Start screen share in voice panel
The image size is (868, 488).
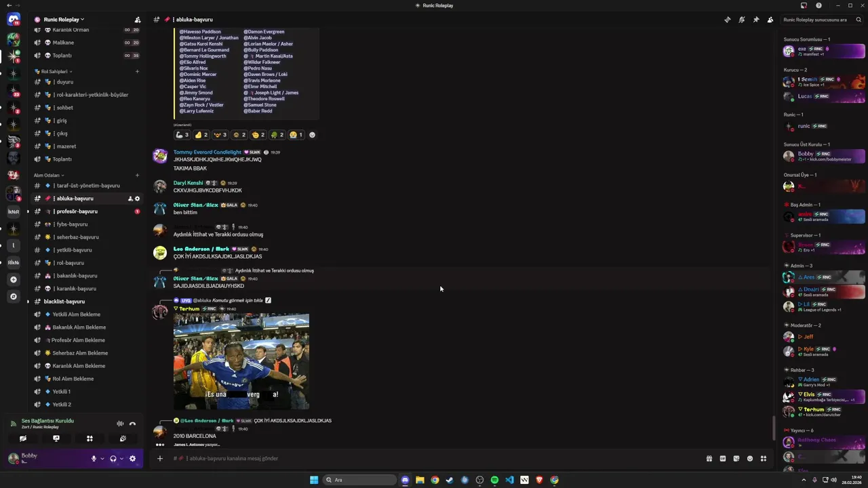click(56, 439)
